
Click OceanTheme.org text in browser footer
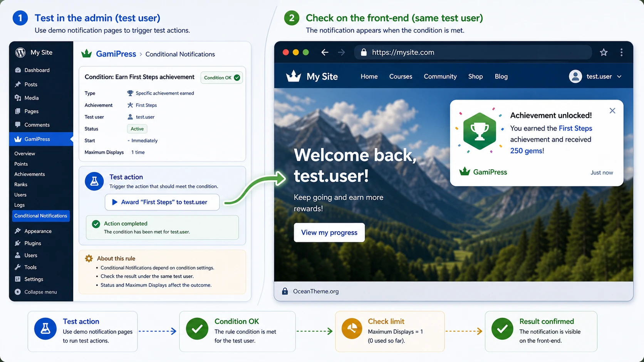coord(316,291)
